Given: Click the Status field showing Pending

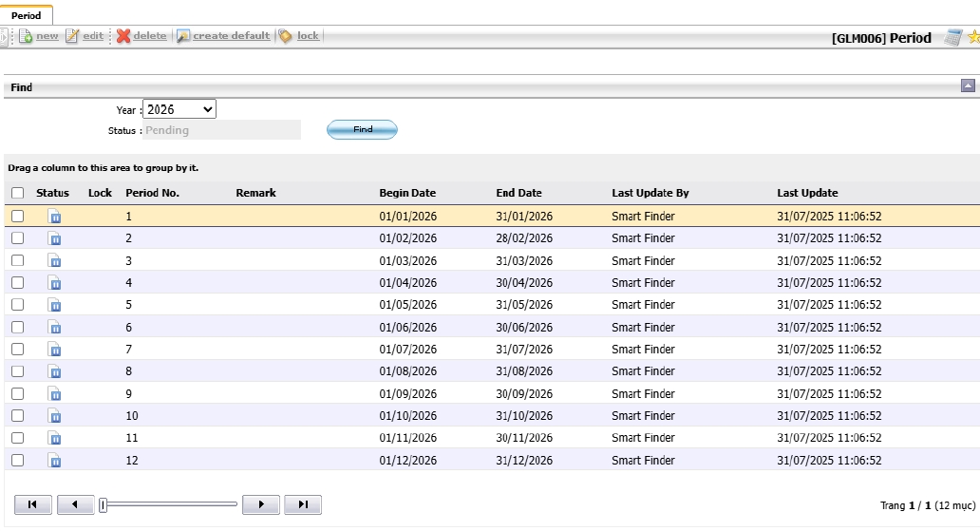Looking at the screenshot, I should 222,130.
